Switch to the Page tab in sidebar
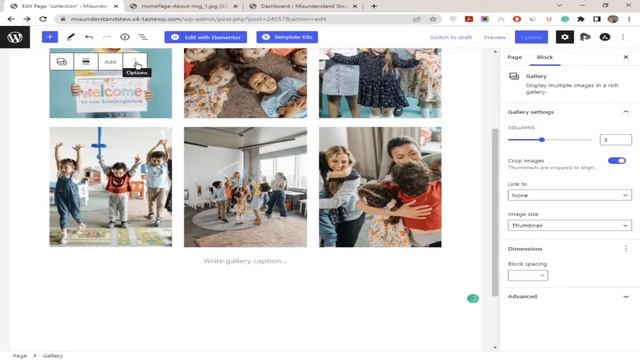 point(515,57)
